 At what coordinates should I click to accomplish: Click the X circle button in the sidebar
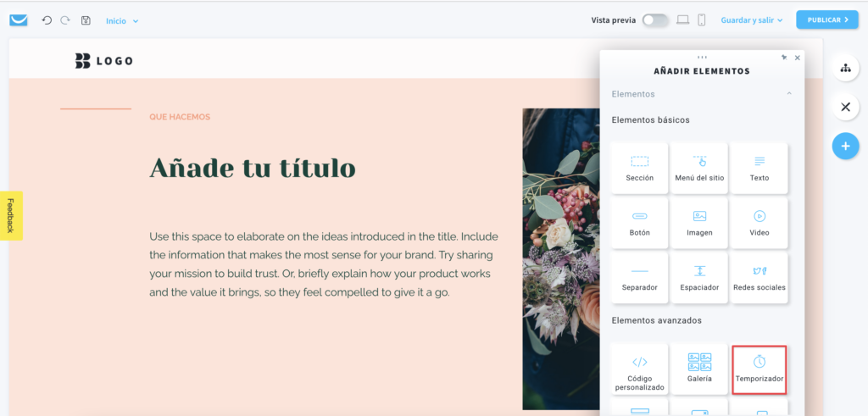845,108
